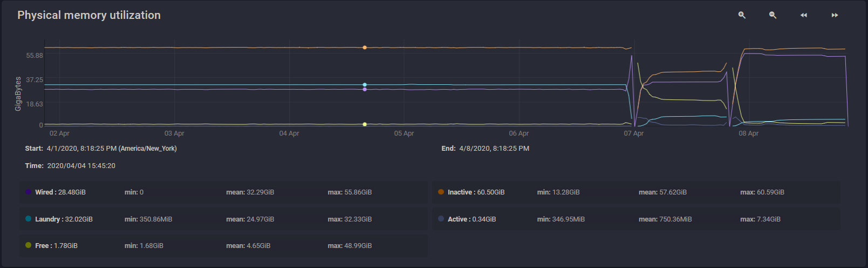The width and height of the screenshot is (868, 268).
Task: Click the 'Inactive : 60.50GiB' legend label
Action: [476, 192]
